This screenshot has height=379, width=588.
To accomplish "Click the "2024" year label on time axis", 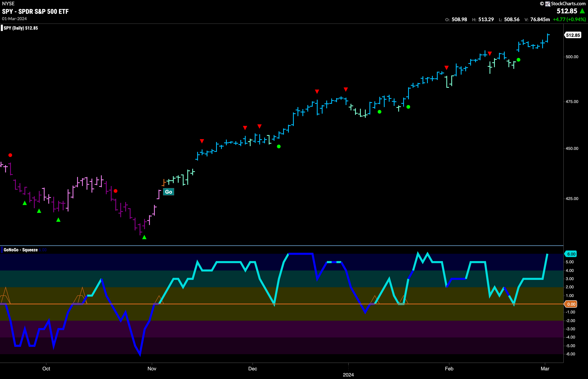I will (x=348, y=375).
